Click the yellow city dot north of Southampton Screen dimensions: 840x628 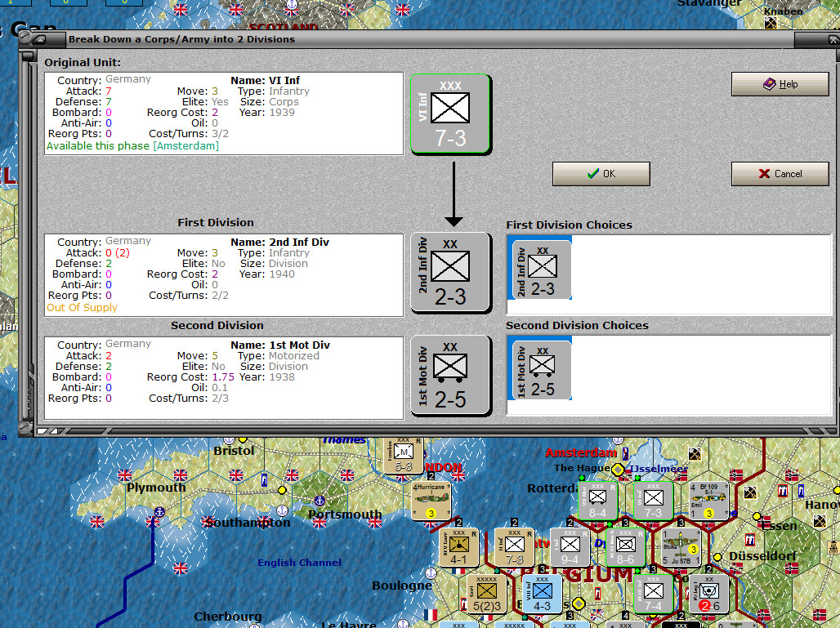(282, 489)
